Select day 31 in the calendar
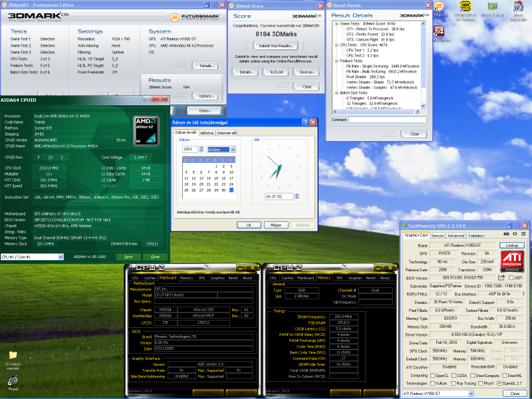Image resolution: width=532 pixels, height=399 pixels. 231,190
